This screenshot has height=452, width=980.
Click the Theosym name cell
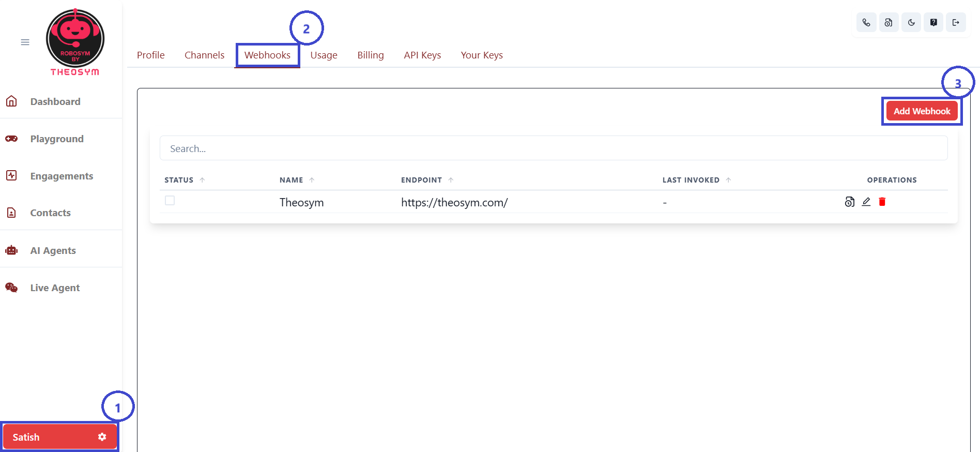point(302,202)
